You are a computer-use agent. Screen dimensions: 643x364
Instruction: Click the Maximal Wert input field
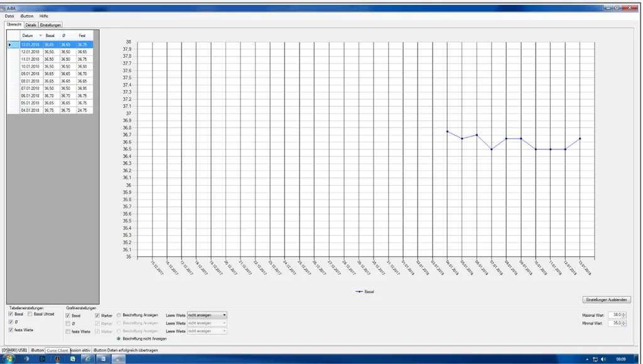click(x=615, y=315)
